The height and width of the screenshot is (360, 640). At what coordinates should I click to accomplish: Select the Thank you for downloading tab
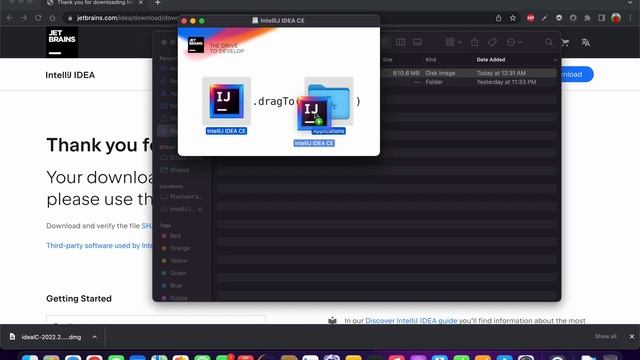pos(95,3)
